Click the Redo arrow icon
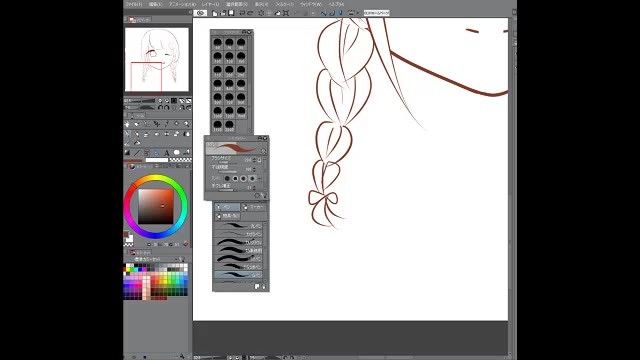The height and width of the screenshot is (360, 640). pos(250,13)
